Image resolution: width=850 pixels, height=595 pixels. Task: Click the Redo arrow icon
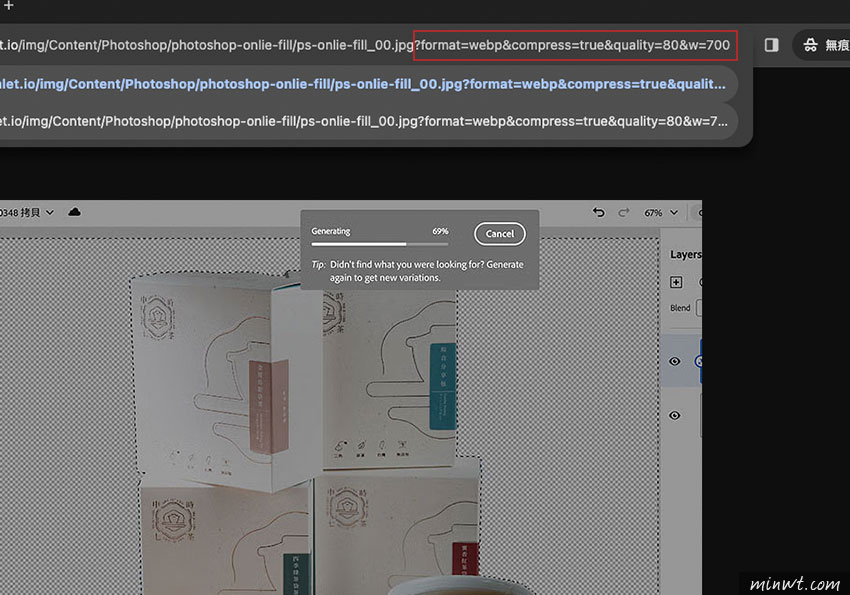[624, 212]
